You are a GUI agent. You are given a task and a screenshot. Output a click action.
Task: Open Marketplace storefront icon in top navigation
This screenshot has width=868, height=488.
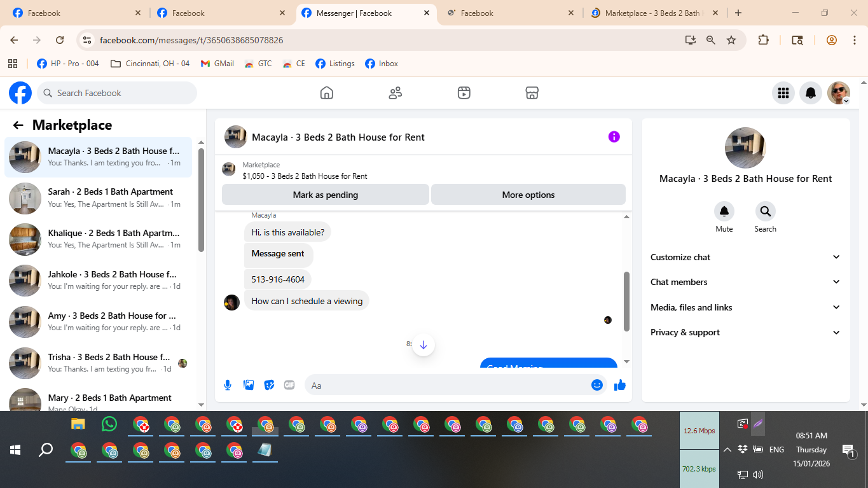pos(532,93)
